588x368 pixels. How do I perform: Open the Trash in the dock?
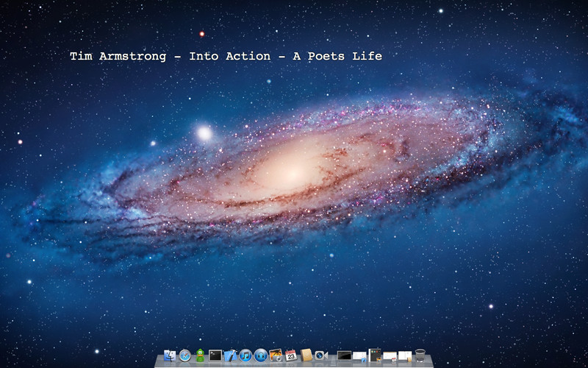coord(420,355)
